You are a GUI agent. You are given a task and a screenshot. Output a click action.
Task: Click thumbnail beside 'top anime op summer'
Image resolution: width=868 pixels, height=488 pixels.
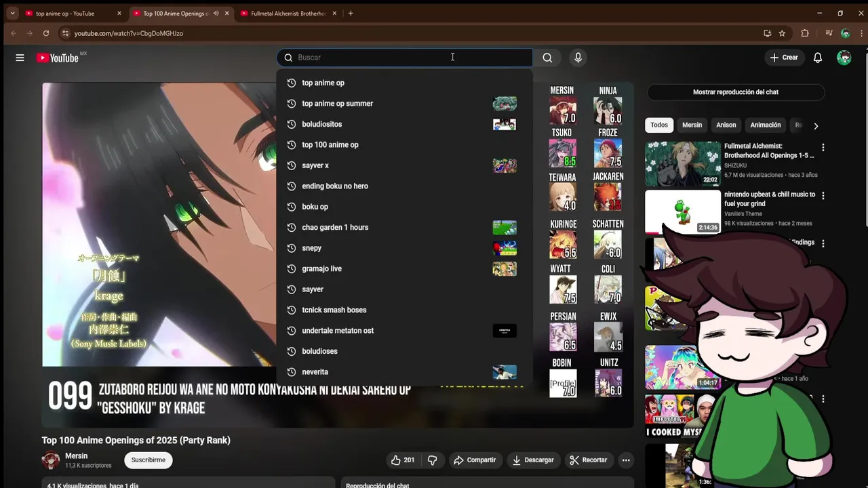(505, 104)
